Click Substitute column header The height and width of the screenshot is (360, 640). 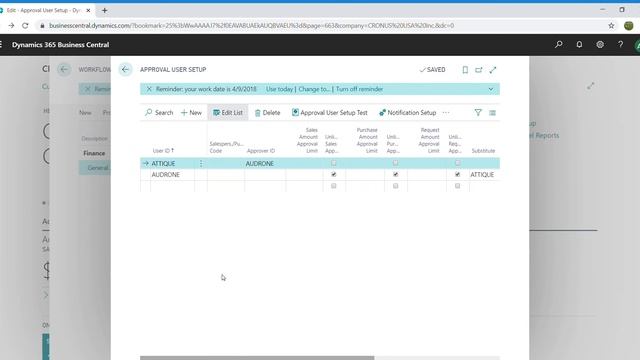483,151
